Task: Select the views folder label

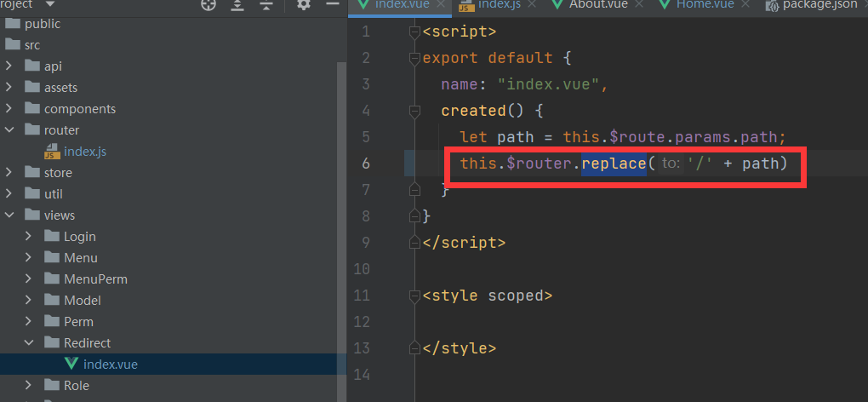Action: pyautogui.click(x=60, y=215)
